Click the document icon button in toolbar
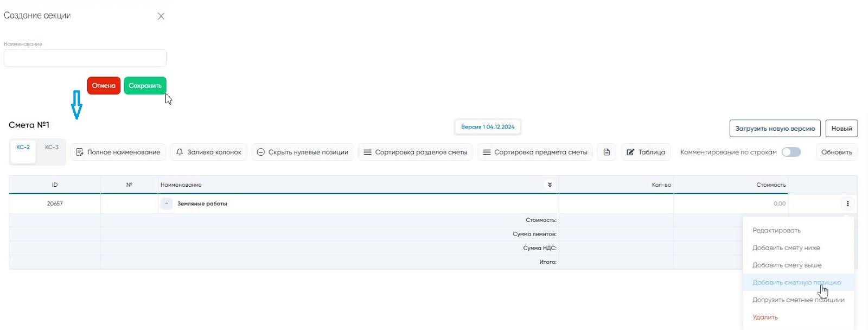 pos(607,153)
